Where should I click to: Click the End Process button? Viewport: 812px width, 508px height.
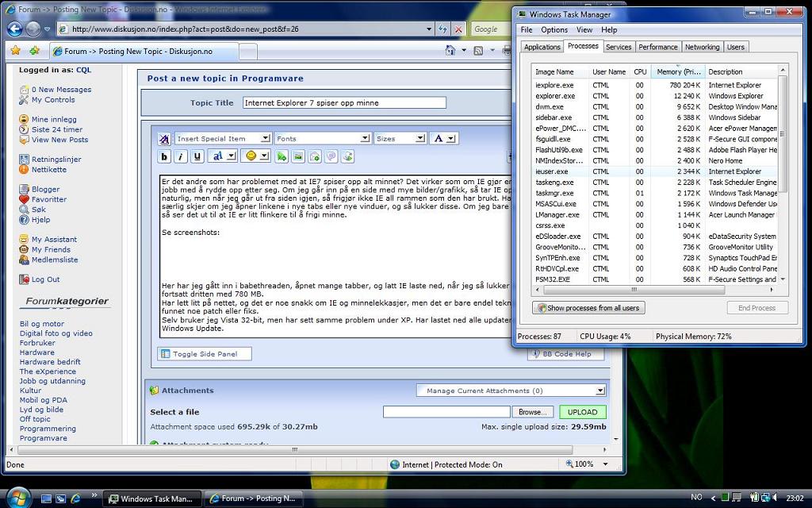coord(756,307)
